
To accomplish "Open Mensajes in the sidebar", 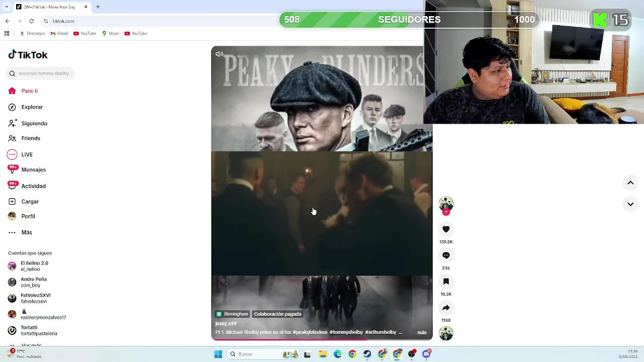I will [27, 169].
